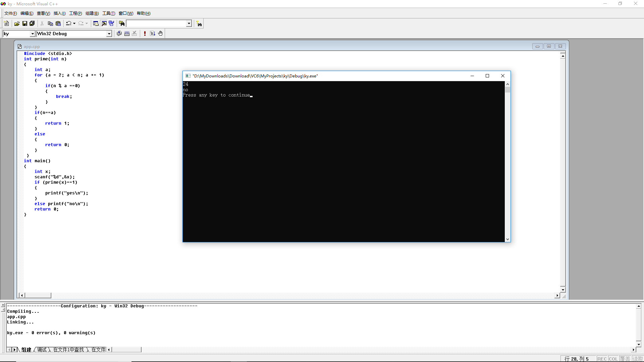Open the 组建(B) menu
644x362 pixels.
click(x=92, y=13)
